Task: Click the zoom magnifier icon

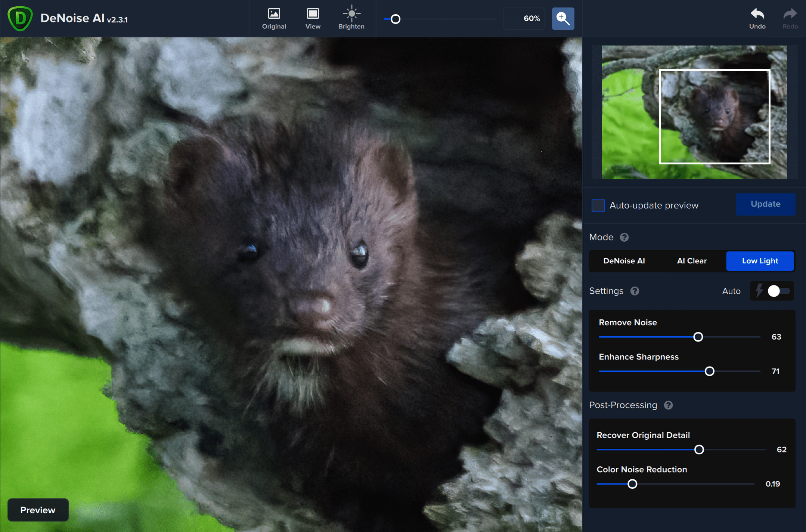Action: point(563,18)
